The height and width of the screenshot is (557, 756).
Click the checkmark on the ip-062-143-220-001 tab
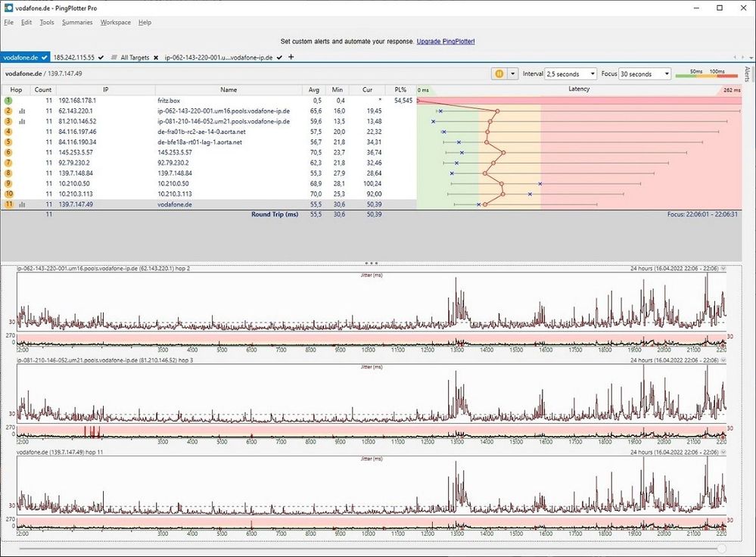click(280, 58)
